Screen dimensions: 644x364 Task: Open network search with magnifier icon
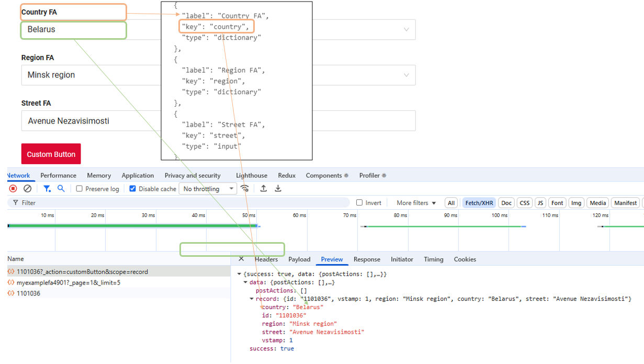pos(61,189)
